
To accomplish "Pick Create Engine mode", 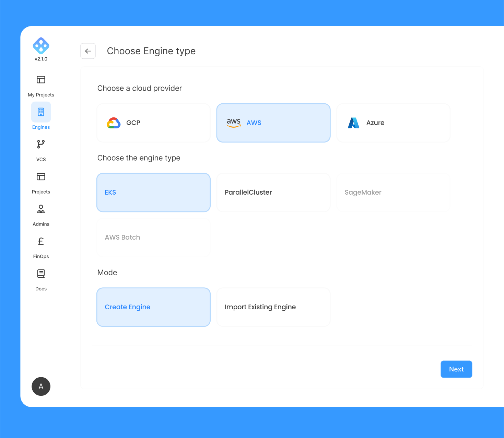I will click(x=153, y=307).
